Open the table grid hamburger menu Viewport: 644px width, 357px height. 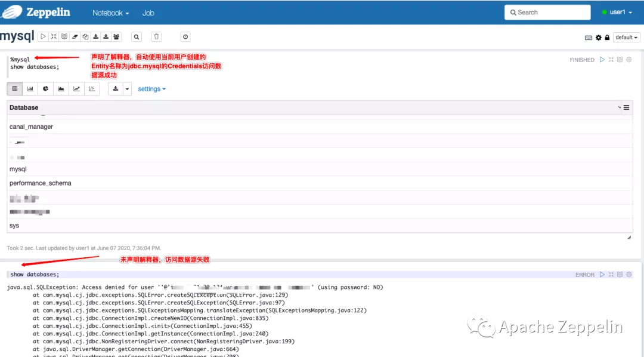pyautogui.click(x=626, y=107)
